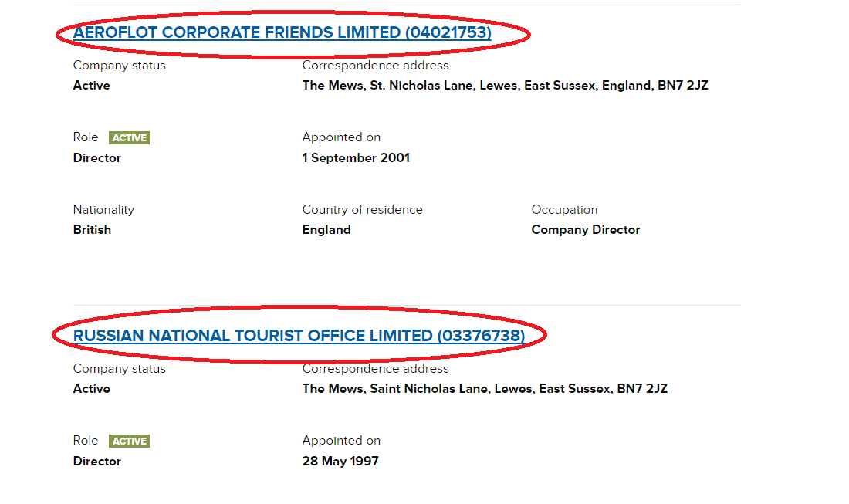Click the 1 September 2001 appointment date

pyautogui.click(x=356, y=158)
